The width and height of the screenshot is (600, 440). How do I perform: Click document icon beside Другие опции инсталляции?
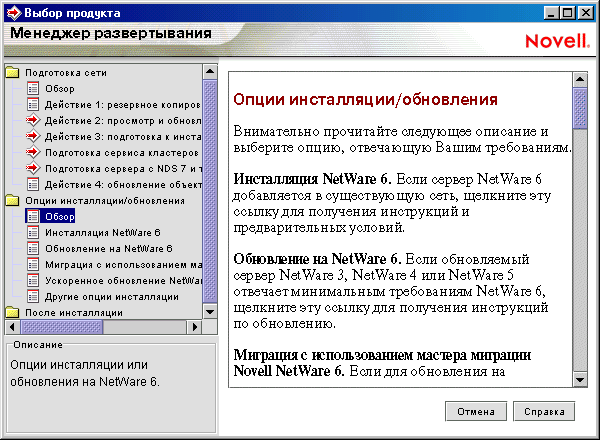point(33,297)
